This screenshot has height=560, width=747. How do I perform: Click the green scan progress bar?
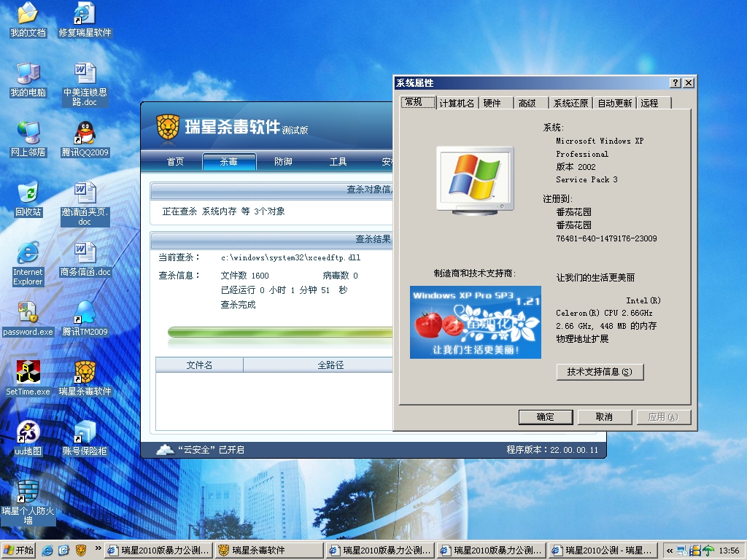[280, 332]
